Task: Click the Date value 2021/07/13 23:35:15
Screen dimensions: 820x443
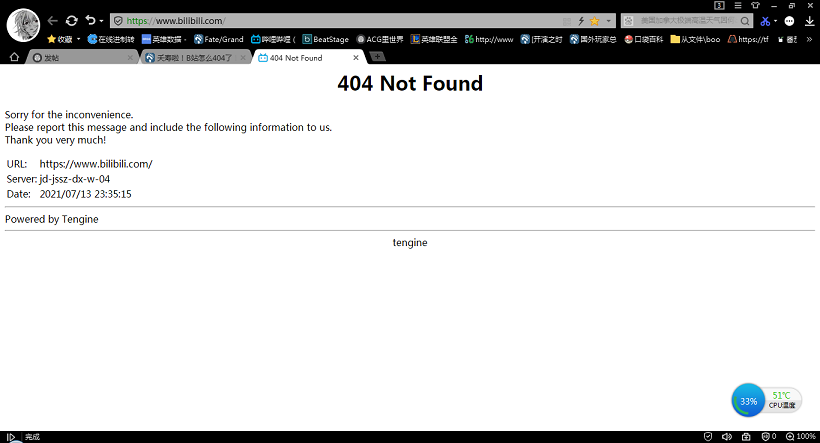Action: click(86, 194)
